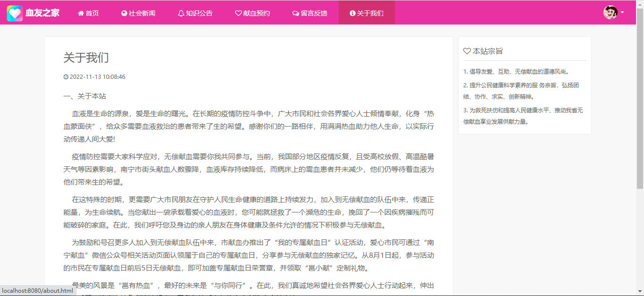Open 留言反馈 feedback page
The image size is (644, 296).
click(x=309, y=13)
